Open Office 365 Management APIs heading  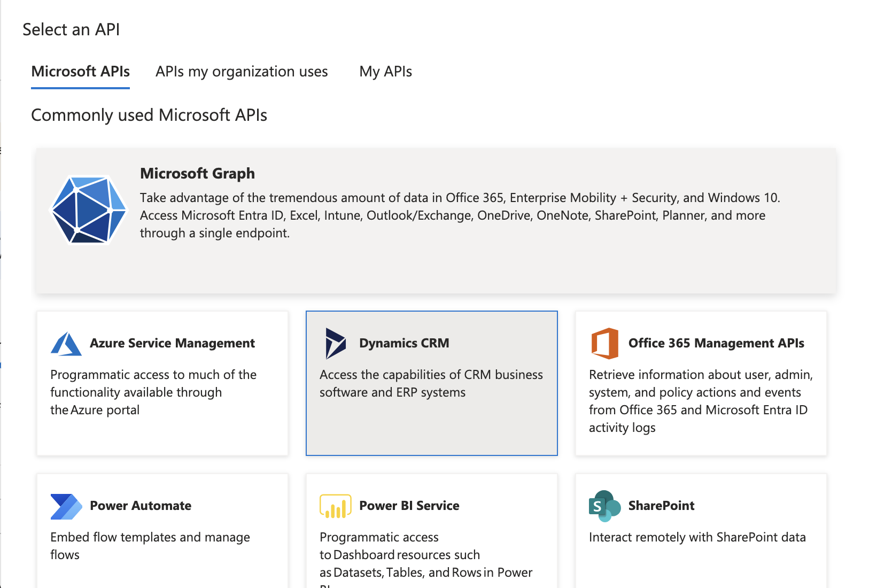tap(716, 343)
